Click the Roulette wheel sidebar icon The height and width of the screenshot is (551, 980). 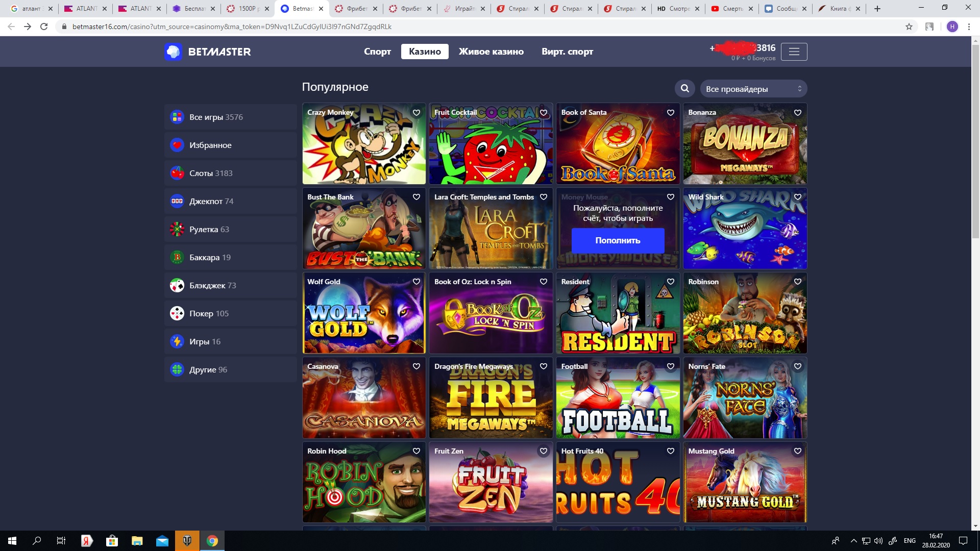coord(177,229)
